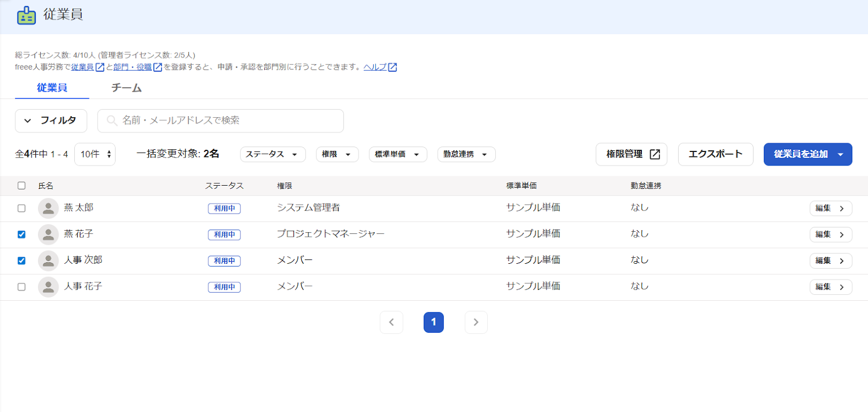Click avatar icon for 燕 太郎
This screenshot has height=412, width=868.
48,208
